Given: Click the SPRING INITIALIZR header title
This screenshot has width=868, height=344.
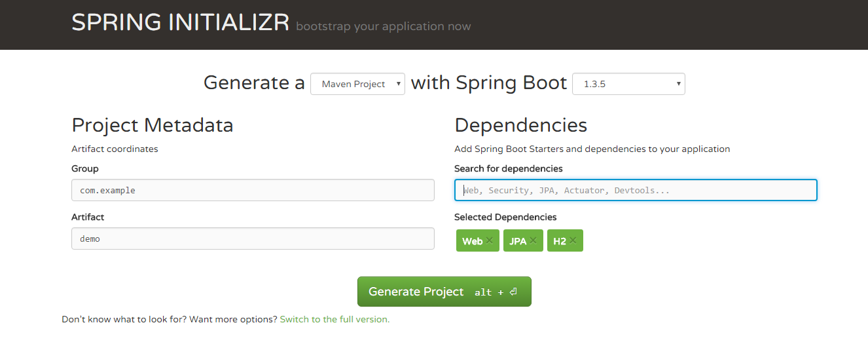Looking at the screenshot, I should click(181, 23).
